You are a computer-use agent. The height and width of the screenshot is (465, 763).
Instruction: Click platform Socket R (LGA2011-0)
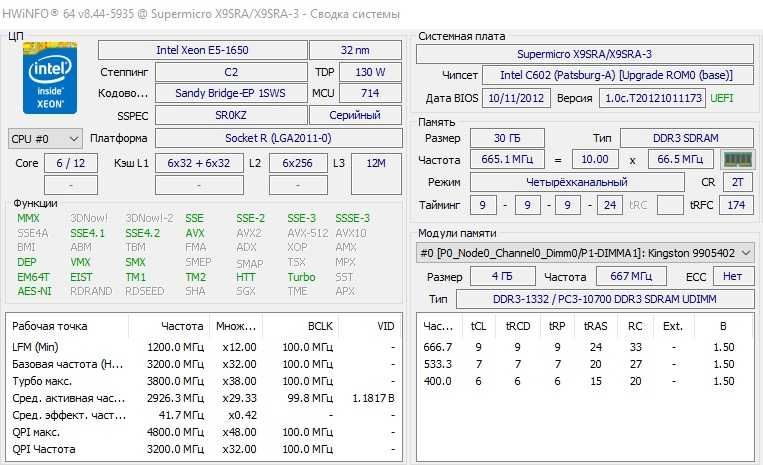pos(279,138)
